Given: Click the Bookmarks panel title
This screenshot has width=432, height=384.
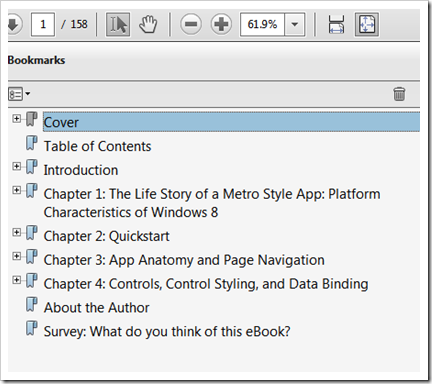Looking at the screenshot, I should click(x=36, y=60).
